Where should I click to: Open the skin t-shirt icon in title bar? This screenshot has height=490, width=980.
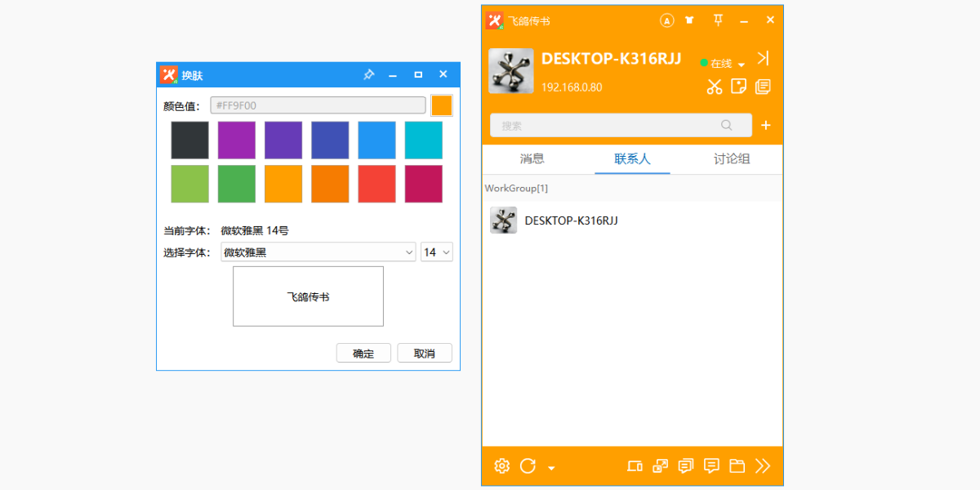click(x=692, y=20)
